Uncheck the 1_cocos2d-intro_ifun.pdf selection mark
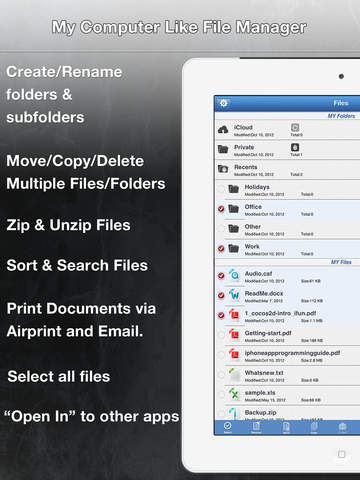The width and height of the screenshot is (360, 480). click(x=221, y=315)
